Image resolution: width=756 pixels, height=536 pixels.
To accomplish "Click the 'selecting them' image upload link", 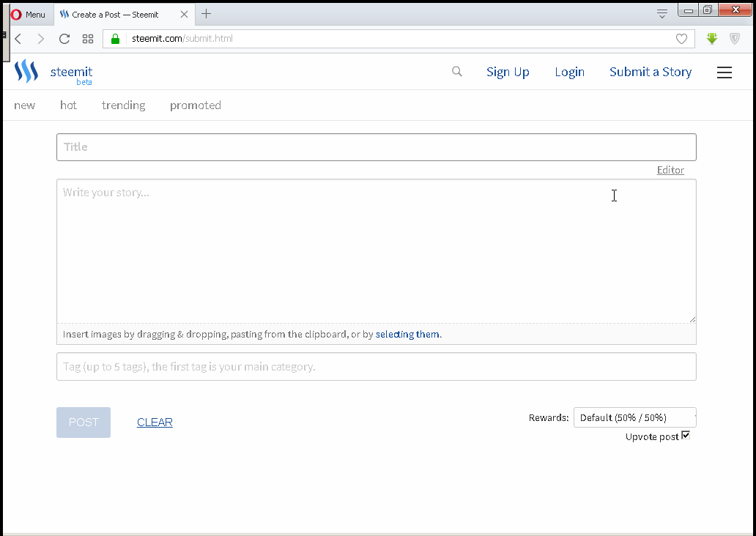I will (x=407, y=334).
